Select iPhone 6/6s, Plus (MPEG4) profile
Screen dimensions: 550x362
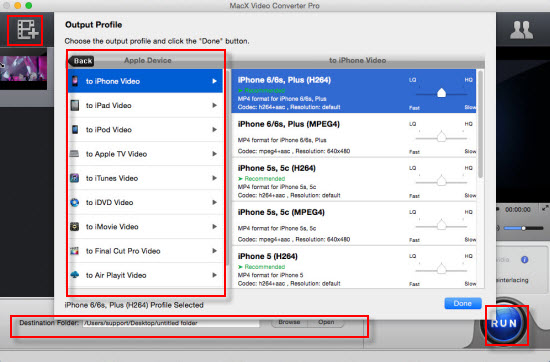click(x=354, y=135)
